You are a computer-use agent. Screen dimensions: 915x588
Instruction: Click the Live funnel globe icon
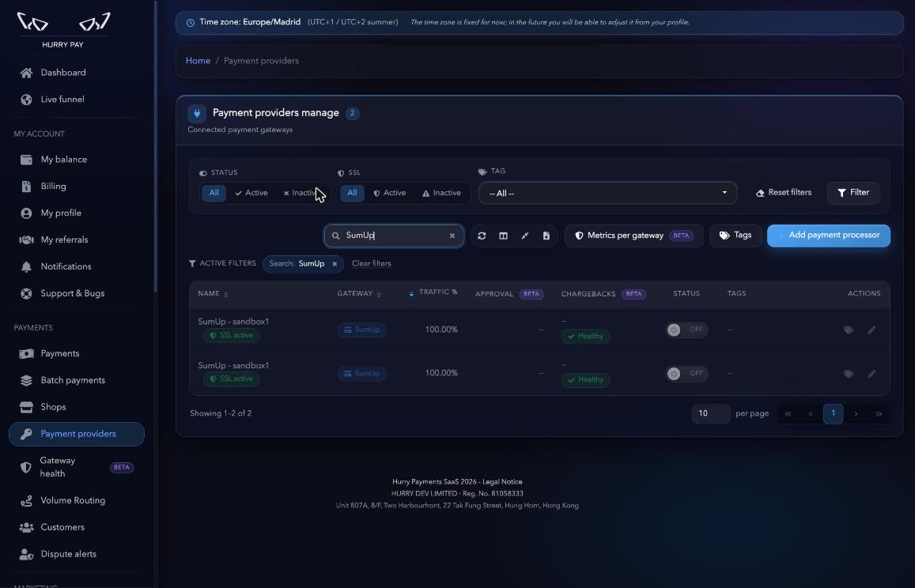(26, 100)
